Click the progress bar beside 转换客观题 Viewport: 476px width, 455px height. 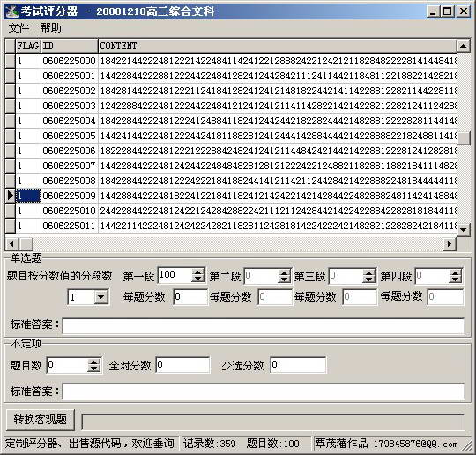(x=273, y=421)
